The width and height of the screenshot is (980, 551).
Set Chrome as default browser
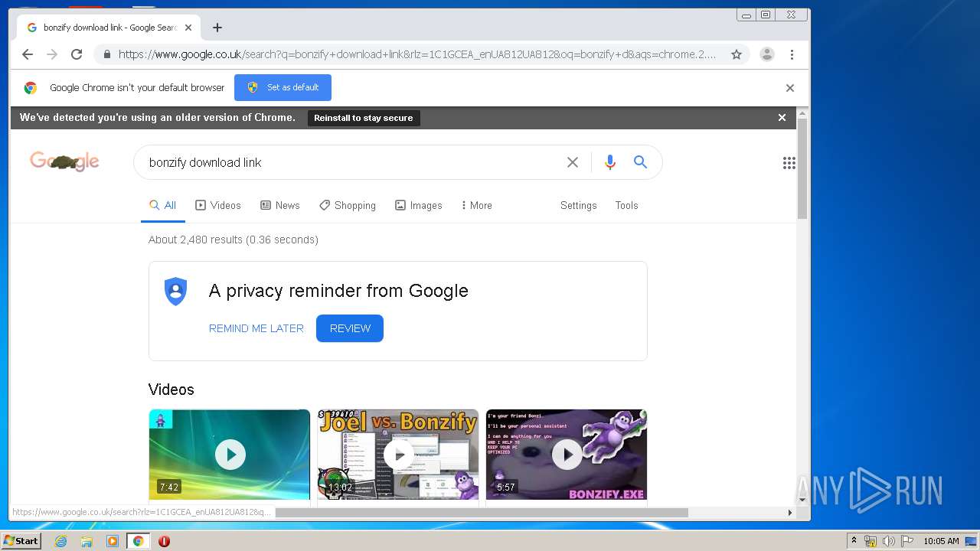coord(283,87)
